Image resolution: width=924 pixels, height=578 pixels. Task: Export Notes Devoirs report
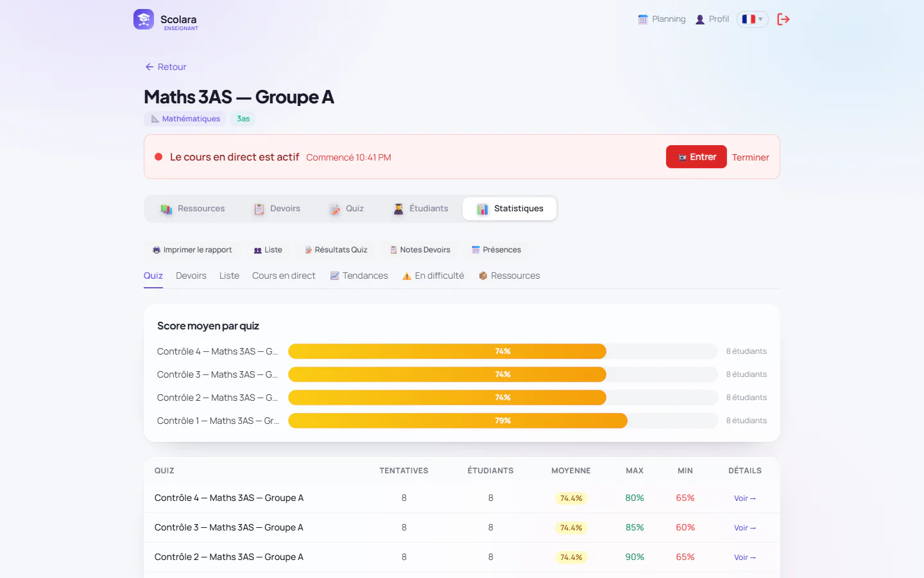(420, 250)
